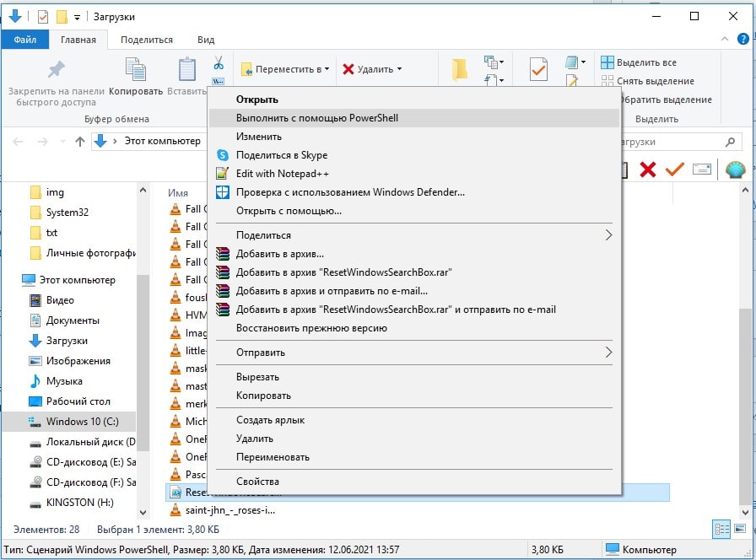Switch to large thumbnails view in status bar

[740, 529]
